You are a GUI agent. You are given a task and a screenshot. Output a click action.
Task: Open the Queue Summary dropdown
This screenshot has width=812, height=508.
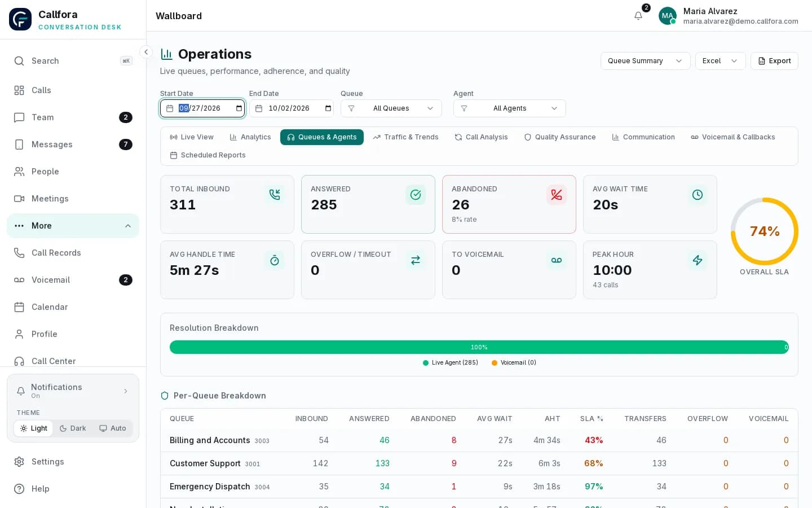[645, 61]
